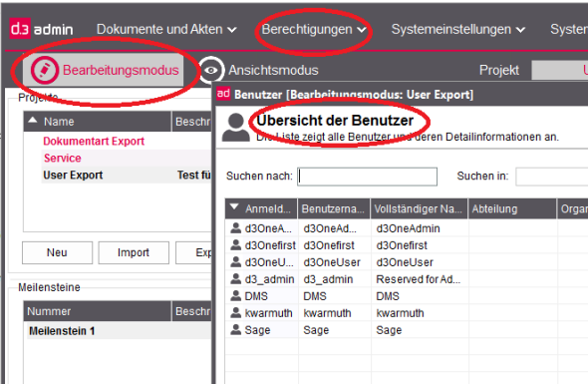The height and width of the screenshot is (384, 588).
Task: Click user icon of DMS row
Action: click(235, 295)
